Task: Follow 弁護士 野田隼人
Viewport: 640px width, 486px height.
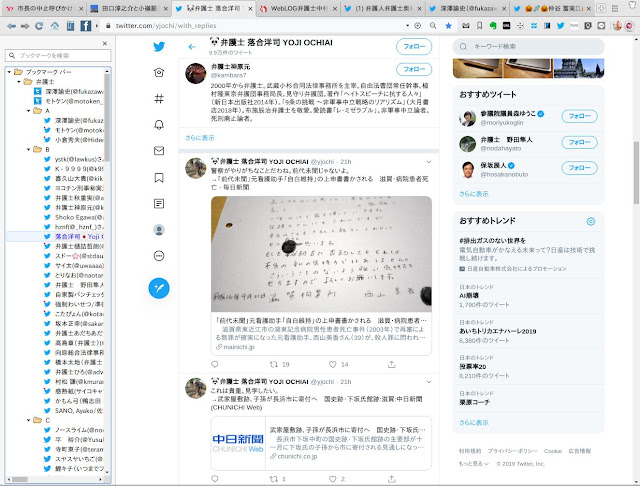Action: 580,142
